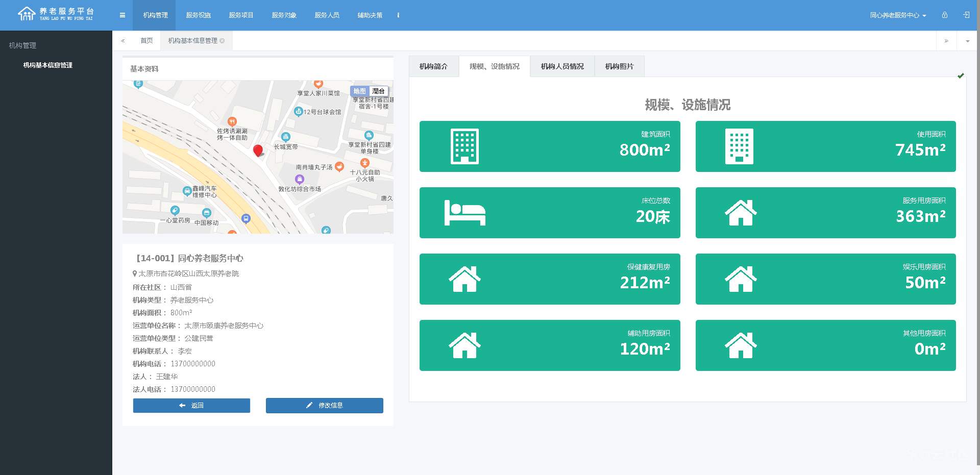
Task: Switch map to 混合 view
Action: [378, 91]
